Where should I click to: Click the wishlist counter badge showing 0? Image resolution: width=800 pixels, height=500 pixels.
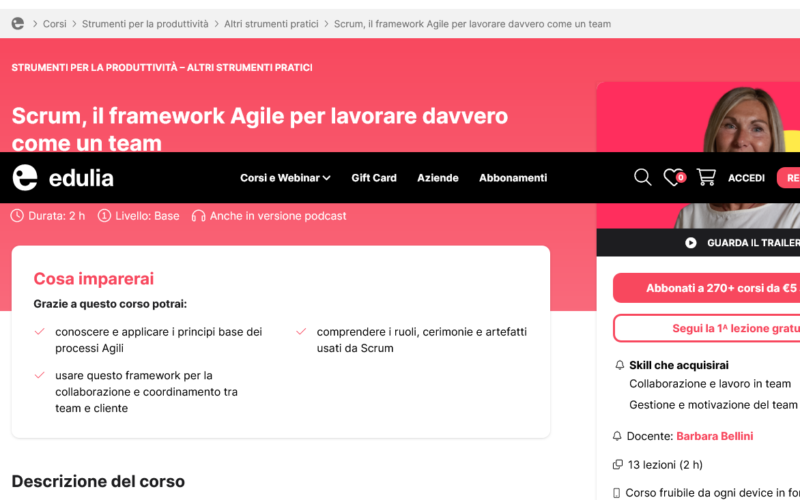[x=681, y=178]
